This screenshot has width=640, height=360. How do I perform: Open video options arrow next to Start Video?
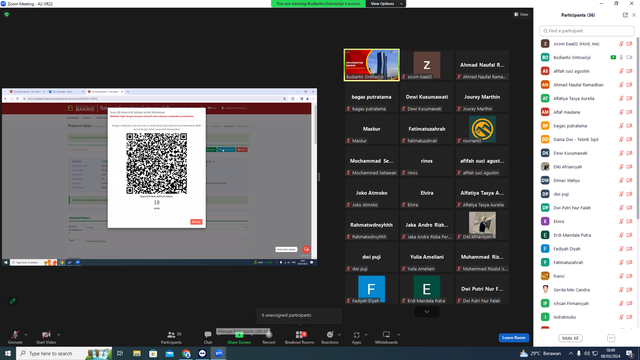(x=58, y=335)
